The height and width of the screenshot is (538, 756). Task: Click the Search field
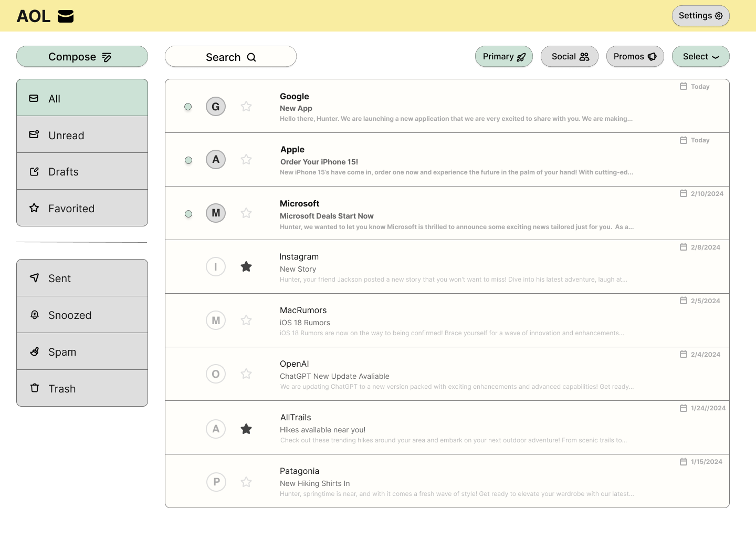(230, 56)
